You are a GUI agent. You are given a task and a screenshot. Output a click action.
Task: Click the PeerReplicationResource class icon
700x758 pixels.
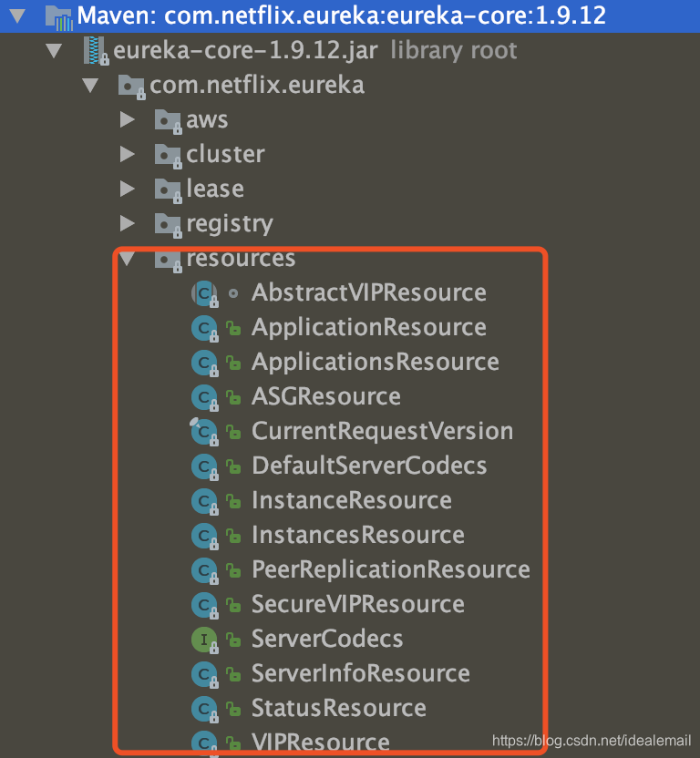[x=205, y=570]
